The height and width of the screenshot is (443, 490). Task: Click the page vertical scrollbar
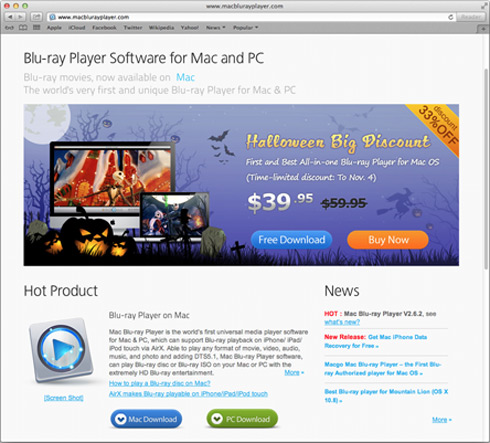click(x=486, y=168)
